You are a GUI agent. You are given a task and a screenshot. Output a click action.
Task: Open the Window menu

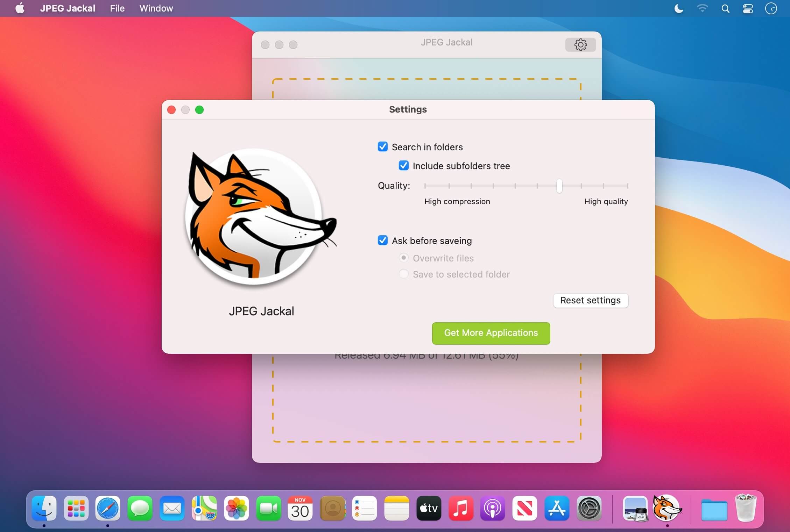[156, 8]
